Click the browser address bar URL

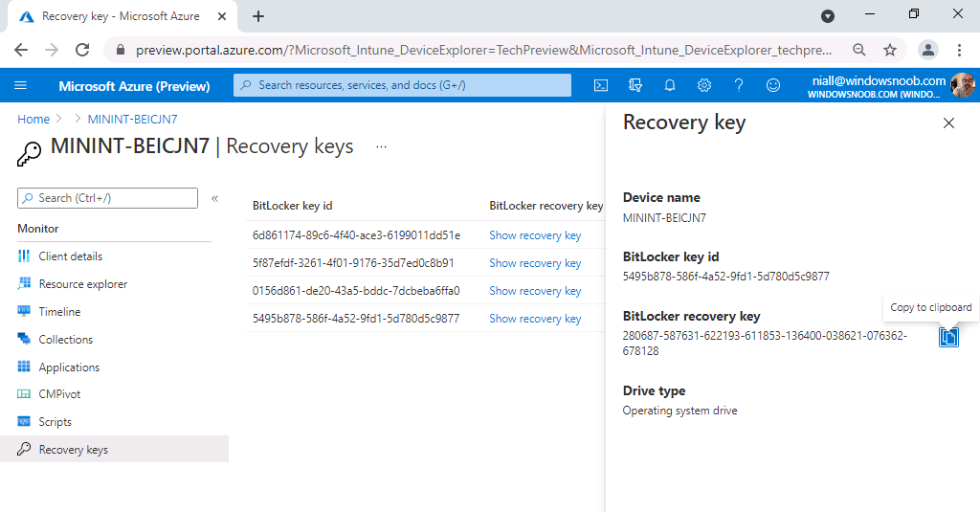[483, 50]
